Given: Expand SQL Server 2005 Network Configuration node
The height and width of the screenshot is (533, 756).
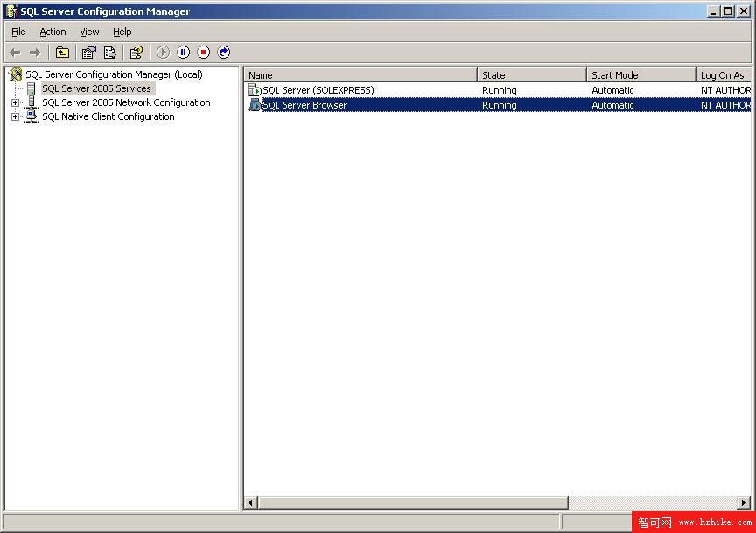Looking at the screenshot, I should [15, 102].
